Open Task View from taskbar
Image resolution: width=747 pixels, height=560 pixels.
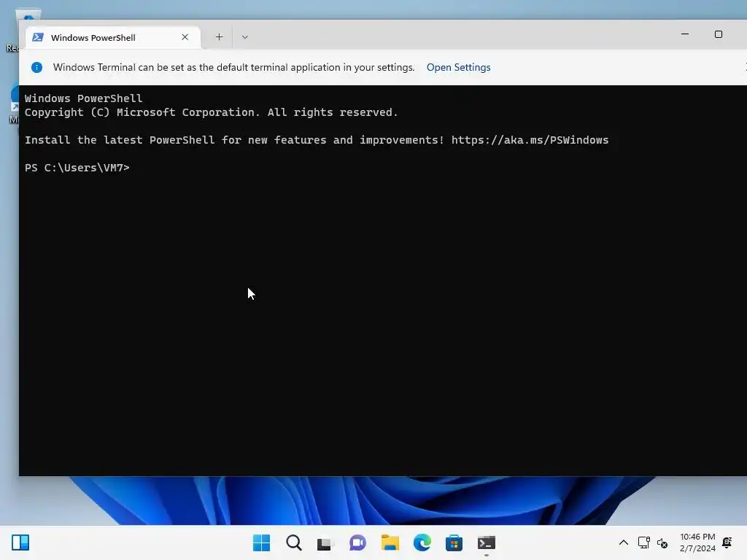(x=325, y=542)
